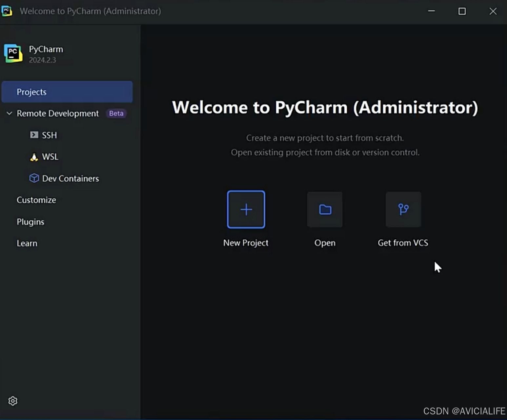Click the PyCharm version 2024.2.3 text
Viewport: 507px width, 420px height.
42,60
